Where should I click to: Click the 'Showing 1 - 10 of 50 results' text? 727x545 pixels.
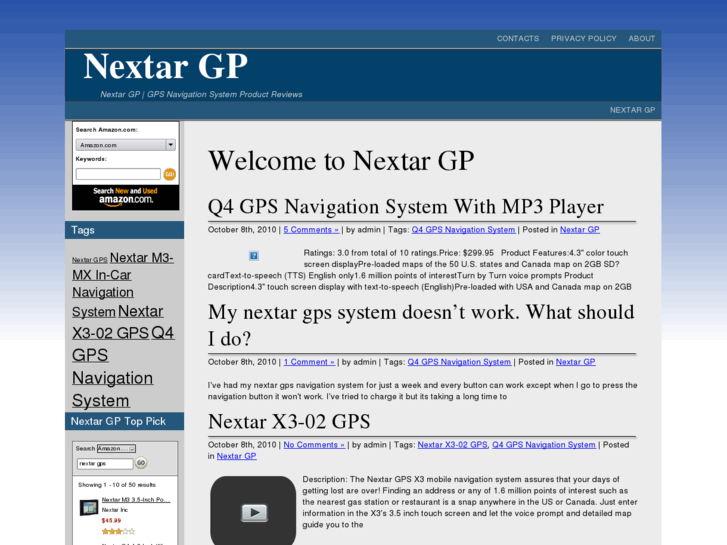pyautogui.click(x=117, y=485)
